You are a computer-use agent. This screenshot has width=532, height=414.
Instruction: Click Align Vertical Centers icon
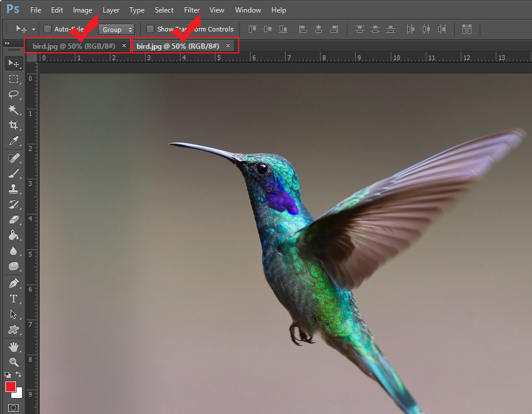(268, 29)
